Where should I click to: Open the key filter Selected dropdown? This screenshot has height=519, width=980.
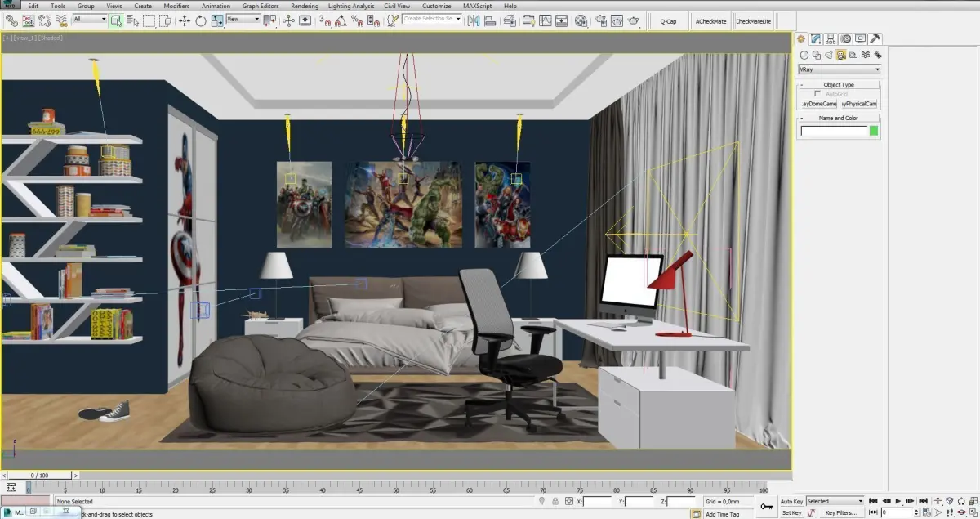835,501
